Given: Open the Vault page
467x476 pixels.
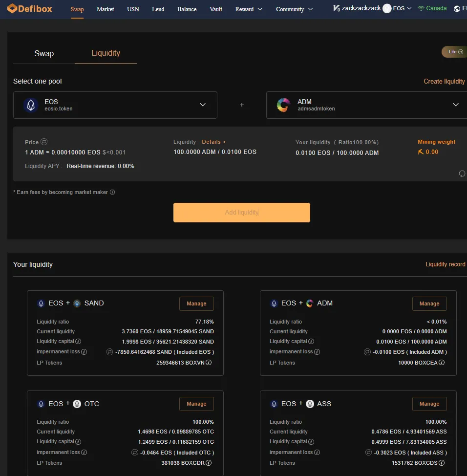Looking at the screenshot, I should coord(216,9).
